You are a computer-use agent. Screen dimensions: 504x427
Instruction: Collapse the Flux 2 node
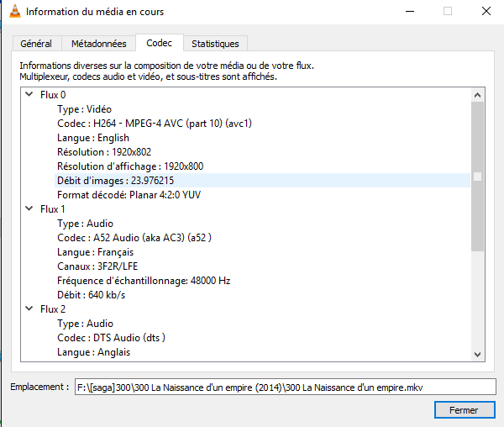tap(29, 308)
